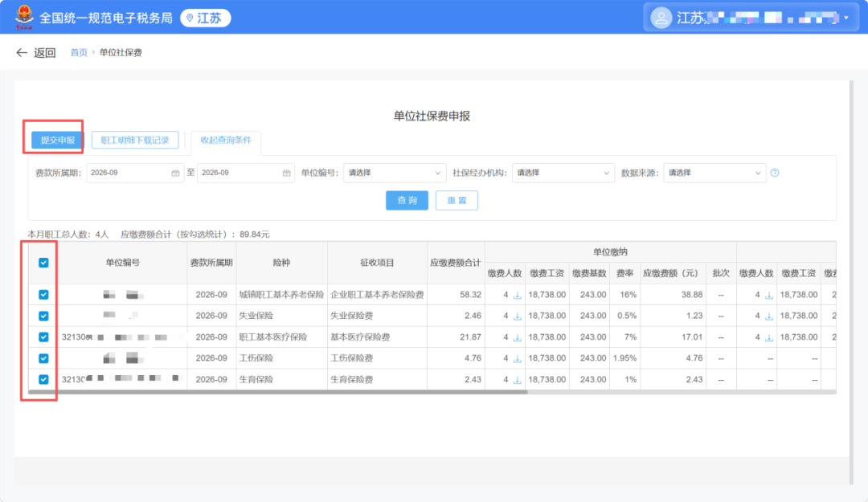Screen dimensions: 868x502
Task: Click 返回 text to go back
Action: coord(45,52)
